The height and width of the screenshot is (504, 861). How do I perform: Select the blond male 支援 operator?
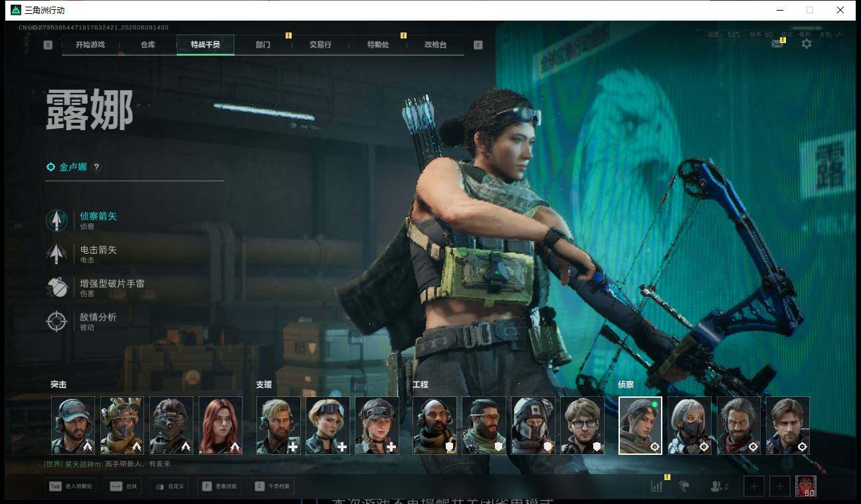279,426
